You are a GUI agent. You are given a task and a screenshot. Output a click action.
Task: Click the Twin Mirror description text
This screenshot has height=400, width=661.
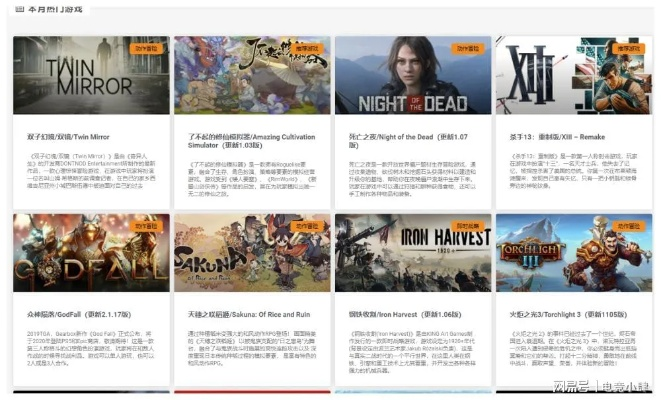[x=88, y=171]
